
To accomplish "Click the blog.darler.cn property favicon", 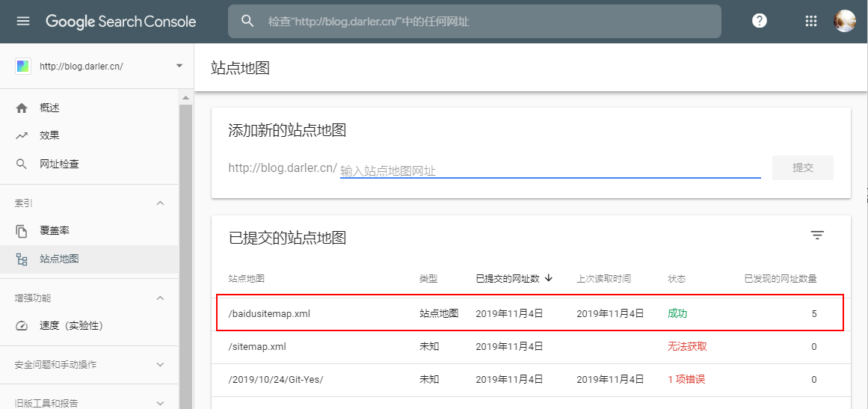I will click(x=22, y=67).
